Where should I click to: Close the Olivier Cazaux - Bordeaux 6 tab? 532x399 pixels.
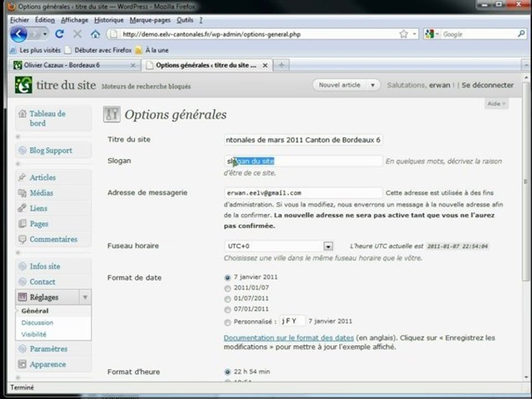pyautogui.click(x=133, y=65)
